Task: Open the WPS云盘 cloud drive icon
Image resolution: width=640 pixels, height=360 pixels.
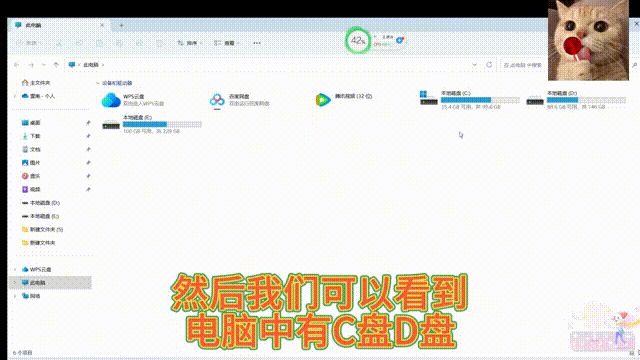Action: coord(111,100)
